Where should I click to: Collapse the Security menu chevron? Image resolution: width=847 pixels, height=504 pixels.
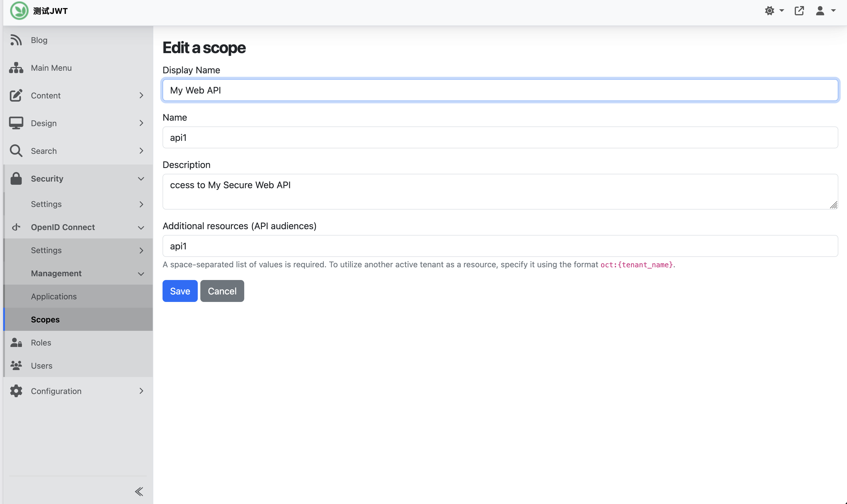coord(141,179)
